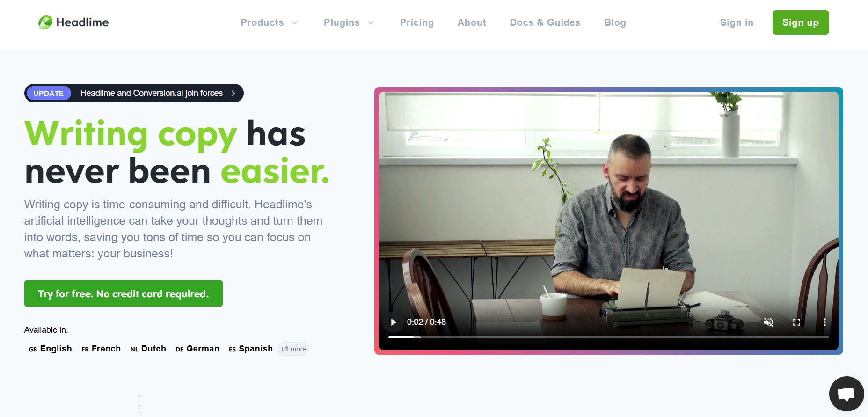Enter video fullscreen mode
The image size is (868, 417).
pos(796,322)
